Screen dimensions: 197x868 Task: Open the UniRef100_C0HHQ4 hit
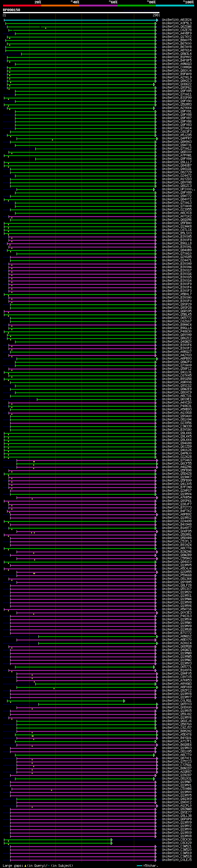point(176,67)
